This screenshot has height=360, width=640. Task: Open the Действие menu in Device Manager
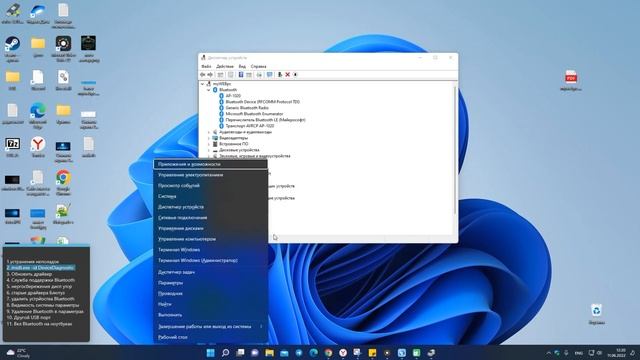225,66
